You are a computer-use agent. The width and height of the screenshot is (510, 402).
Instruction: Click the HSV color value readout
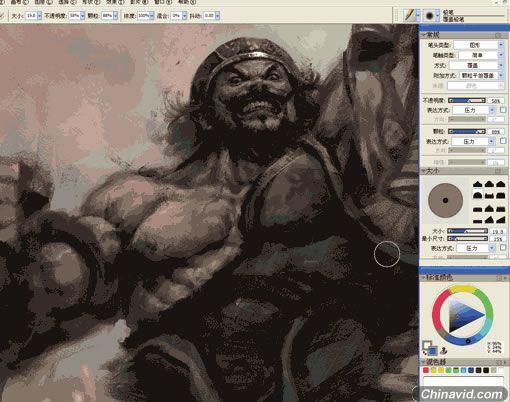click(494, 347)
